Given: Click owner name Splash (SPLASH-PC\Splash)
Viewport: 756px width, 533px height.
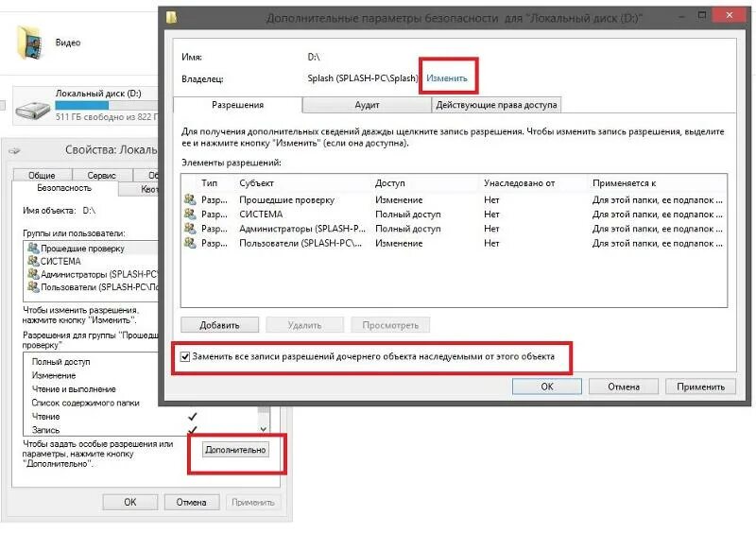Looking at the screenshot, I should (363, 78).
